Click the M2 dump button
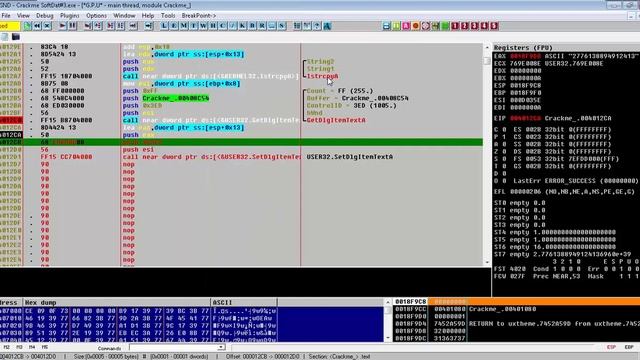640x360 pixels. click(7, 347)
